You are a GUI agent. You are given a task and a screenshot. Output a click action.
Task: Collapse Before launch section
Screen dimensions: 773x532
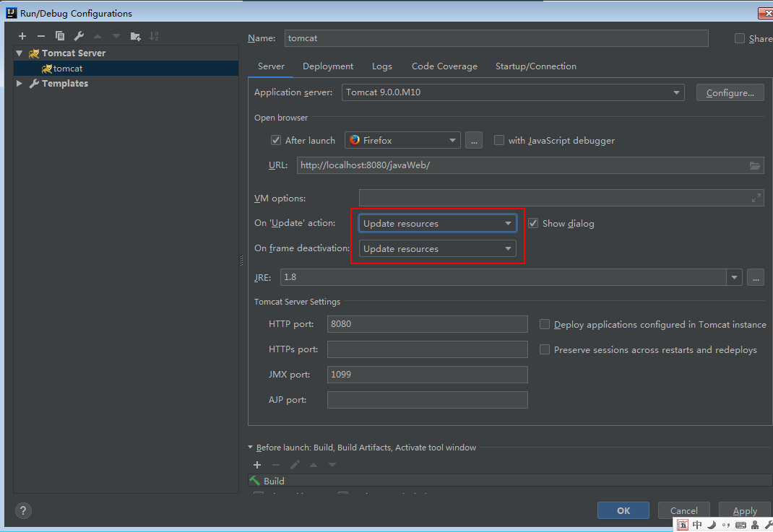pos(250,448)
